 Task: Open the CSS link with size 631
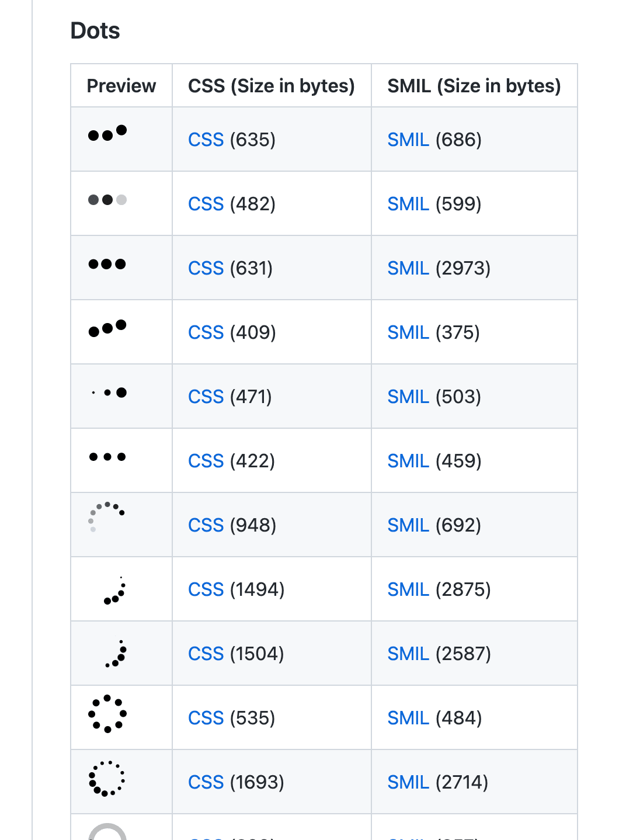click(x=206, y=268)
